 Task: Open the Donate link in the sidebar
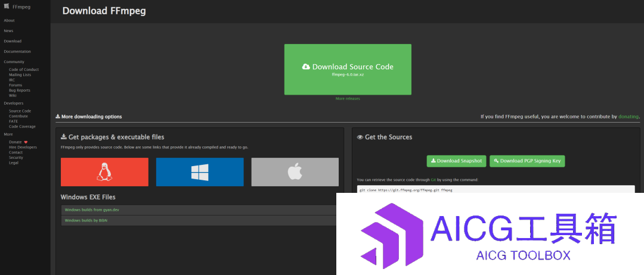tap(15, 142)
